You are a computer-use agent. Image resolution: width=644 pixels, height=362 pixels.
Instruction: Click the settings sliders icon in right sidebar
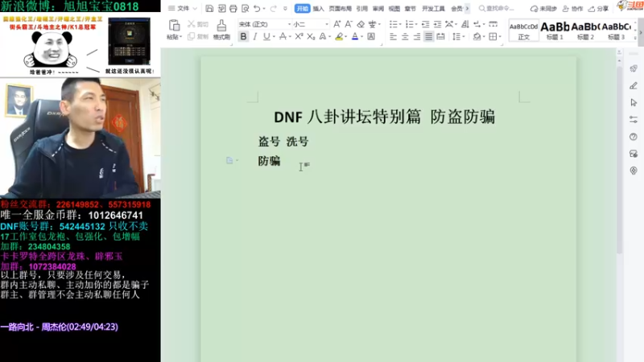[x=634, y=119]
